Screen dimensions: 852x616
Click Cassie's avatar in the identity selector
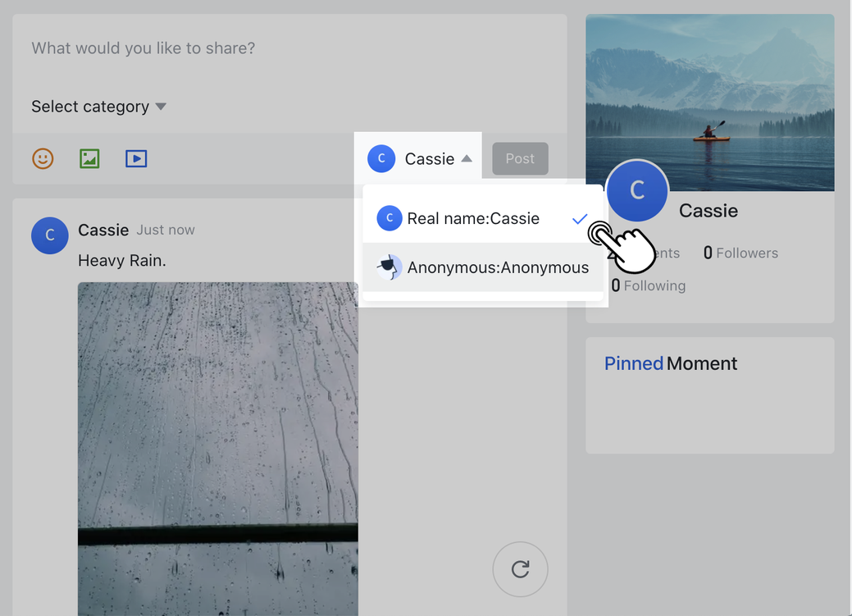click(x=380, y=158)
